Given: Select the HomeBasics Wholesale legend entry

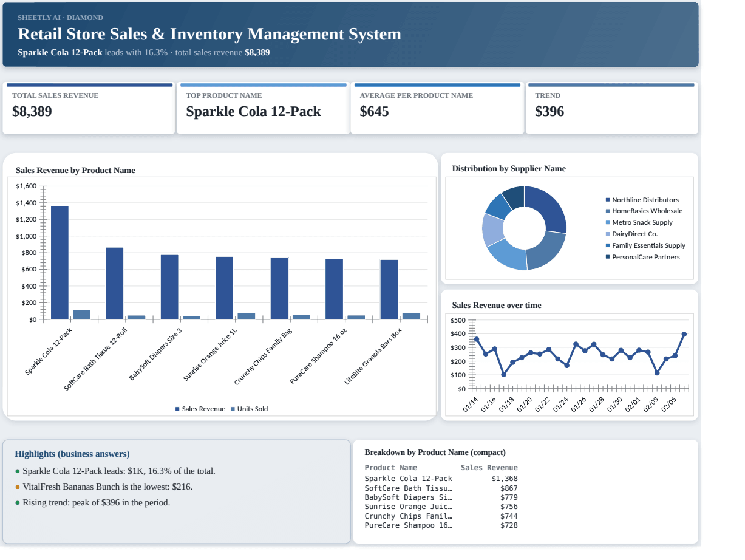Looking at the screenshot, I should click(x=644, y=211).
